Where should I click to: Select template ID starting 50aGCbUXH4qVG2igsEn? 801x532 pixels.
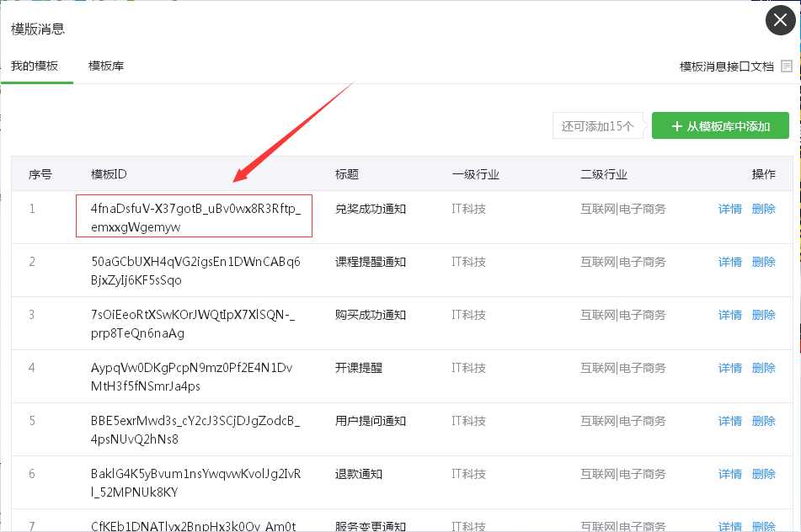195,270
